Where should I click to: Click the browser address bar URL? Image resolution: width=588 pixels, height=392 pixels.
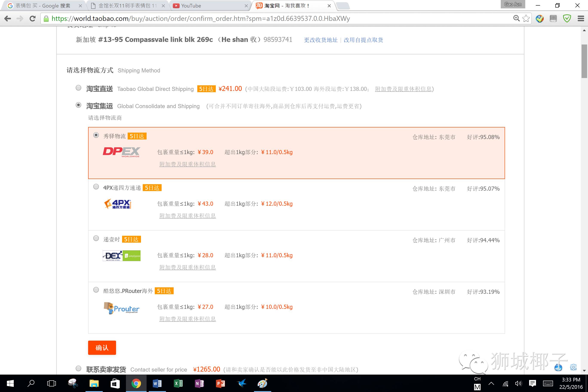pos(200,18)
